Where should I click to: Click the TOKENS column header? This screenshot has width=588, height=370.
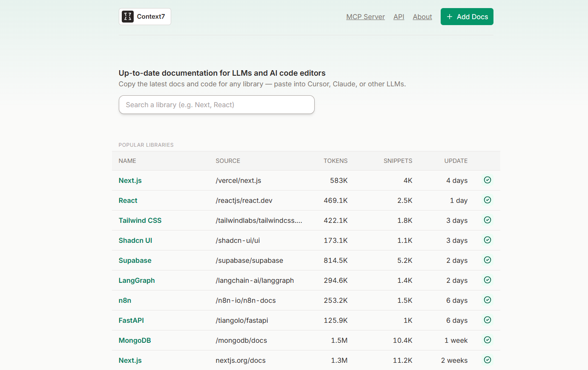tap(336, 161)
